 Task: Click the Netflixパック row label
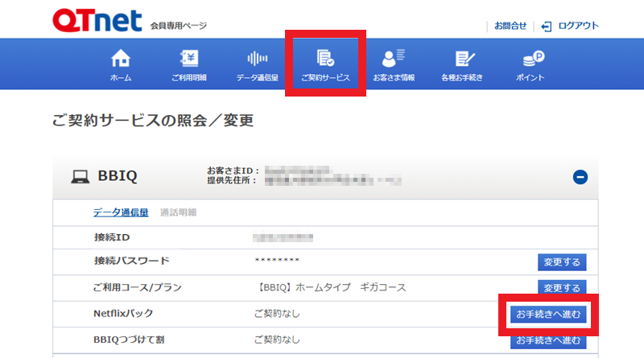tap(123, 314)
